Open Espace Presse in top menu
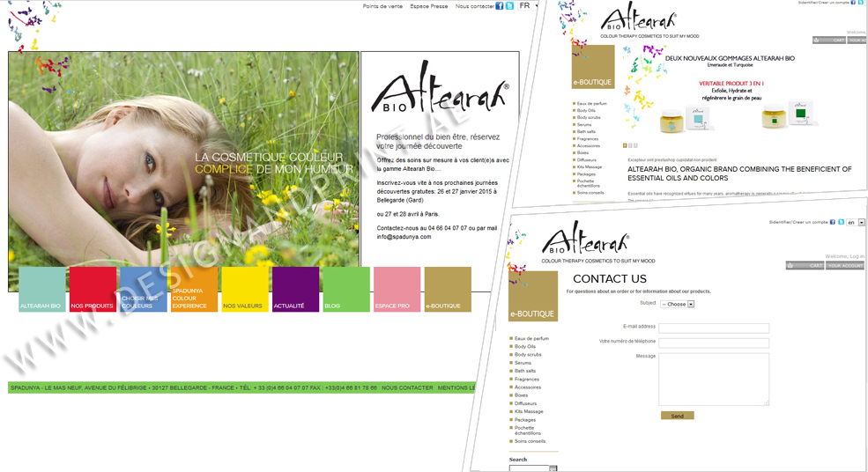 [428, 6]
